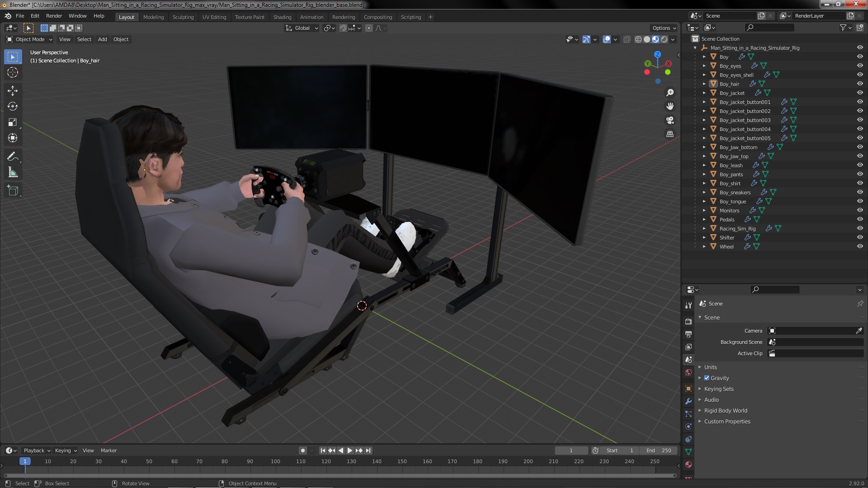Open the Object Mode dropdown
The width and height of the screenshot is (868, 488).
pyautogui.click(x=29, y=39)
